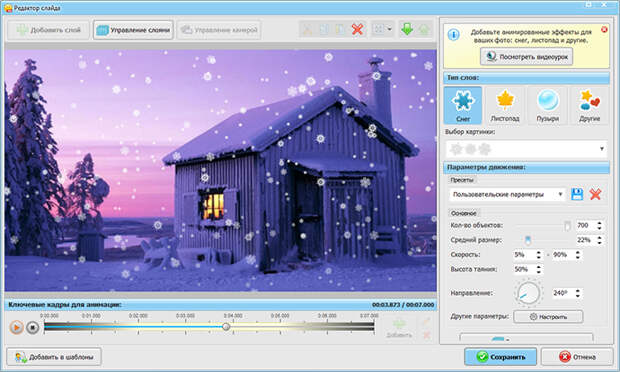Play the animation preview
Screen dimensions: 620x372
16,327
